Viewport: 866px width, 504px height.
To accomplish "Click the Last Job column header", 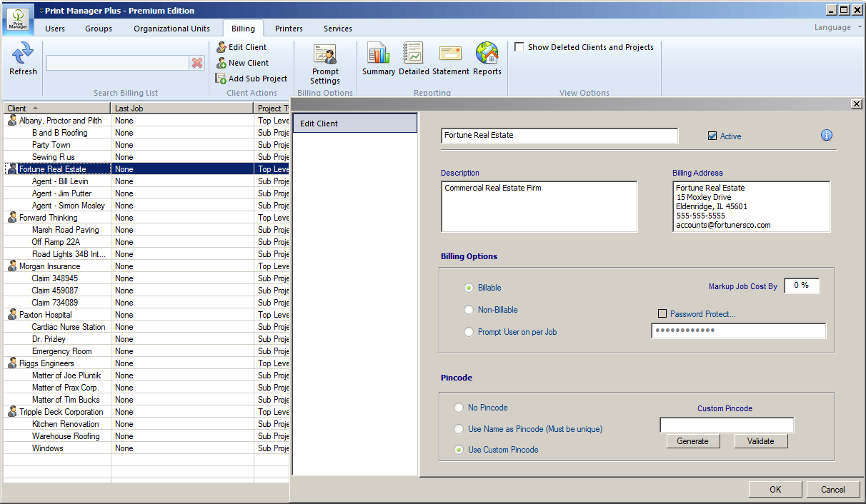I will [182, 108].
